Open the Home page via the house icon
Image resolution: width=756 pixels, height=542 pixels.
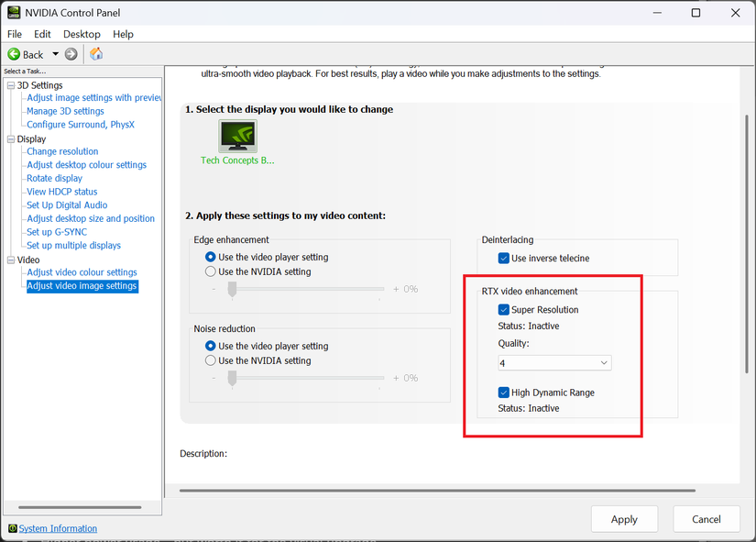[95, 54]
